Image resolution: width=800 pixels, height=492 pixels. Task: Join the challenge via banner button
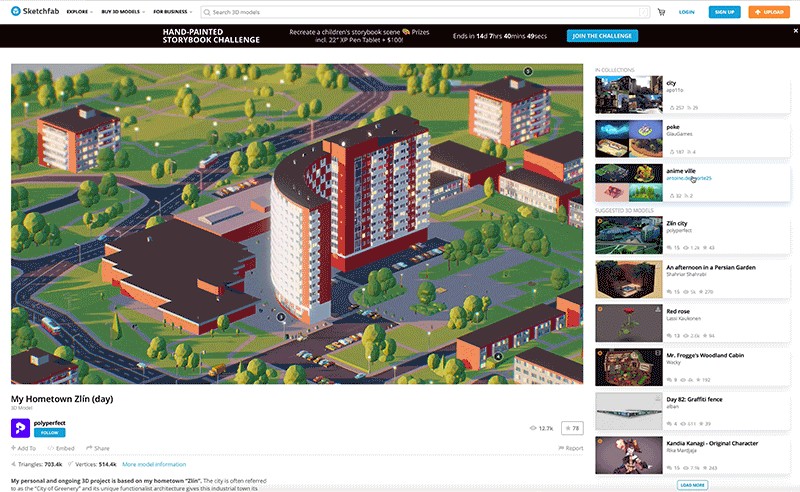tap(602, 36)
